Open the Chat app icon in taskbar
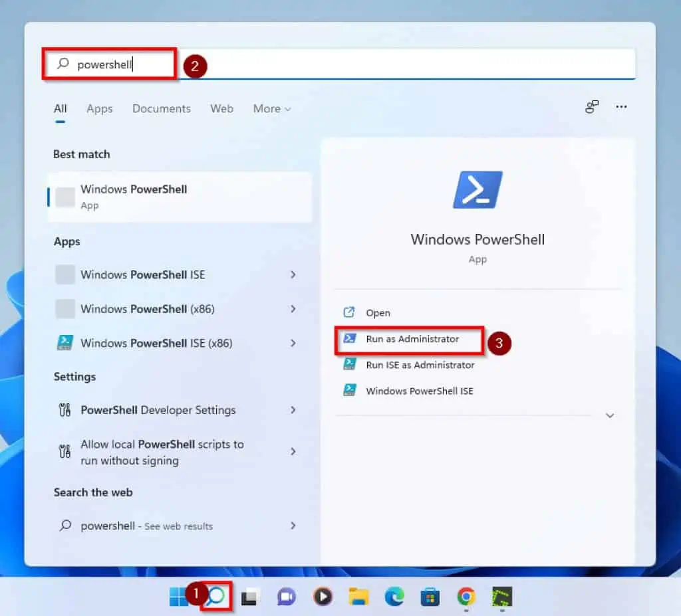 coord(287,597)
